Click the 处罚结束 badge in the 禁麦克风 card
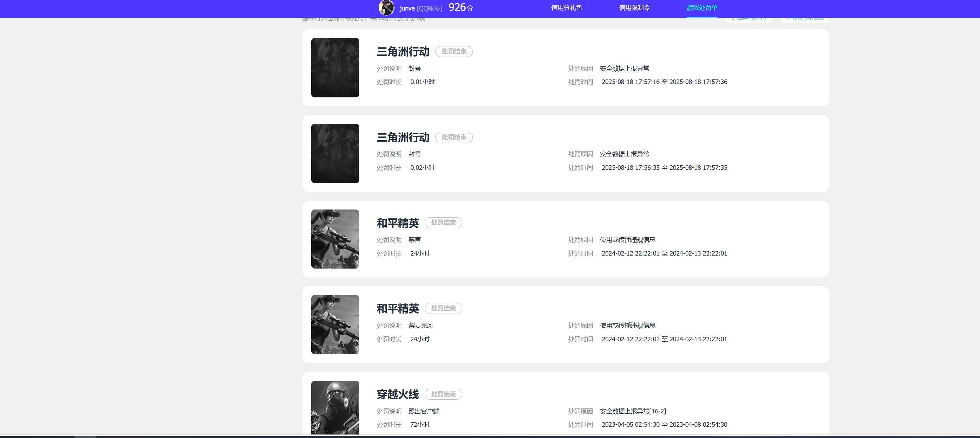 pos(443,309)
